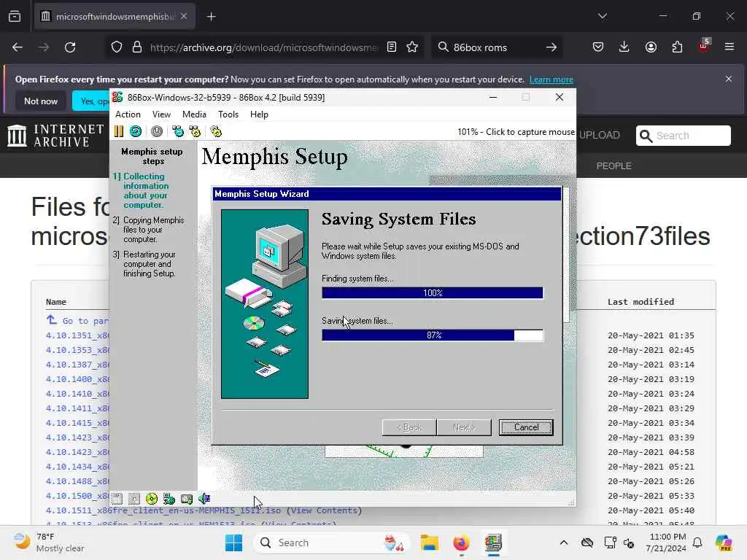The width and height of the screenshot is (747, 560).
Task: Click the uBlock Origin extension icon
Action: point(703,46)
